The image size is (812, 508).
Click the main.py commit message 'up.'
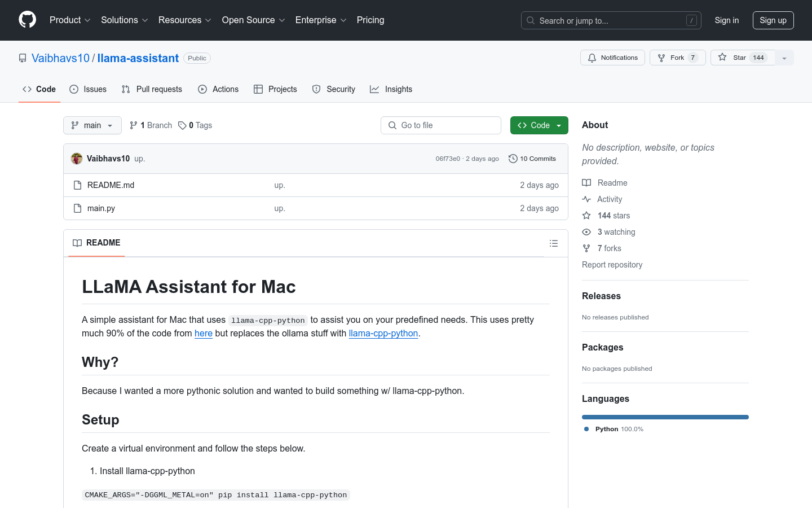coord(280,208)
